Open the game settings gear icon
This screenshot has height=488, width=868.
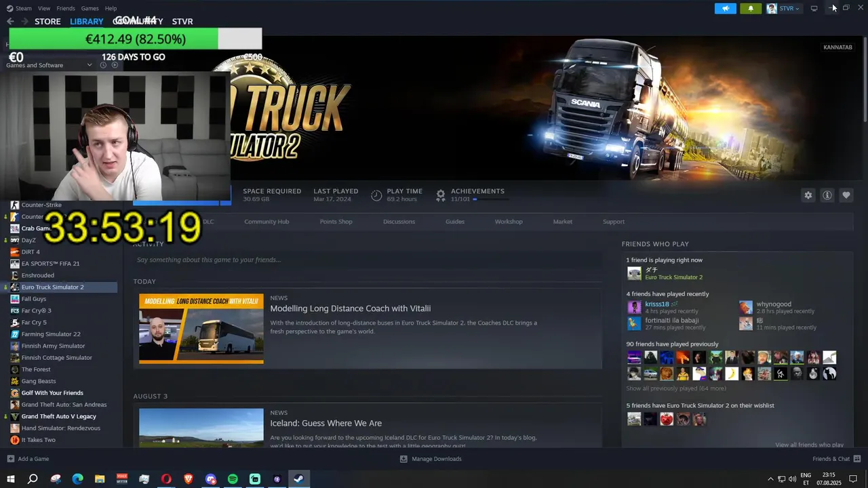pos(808,195)
